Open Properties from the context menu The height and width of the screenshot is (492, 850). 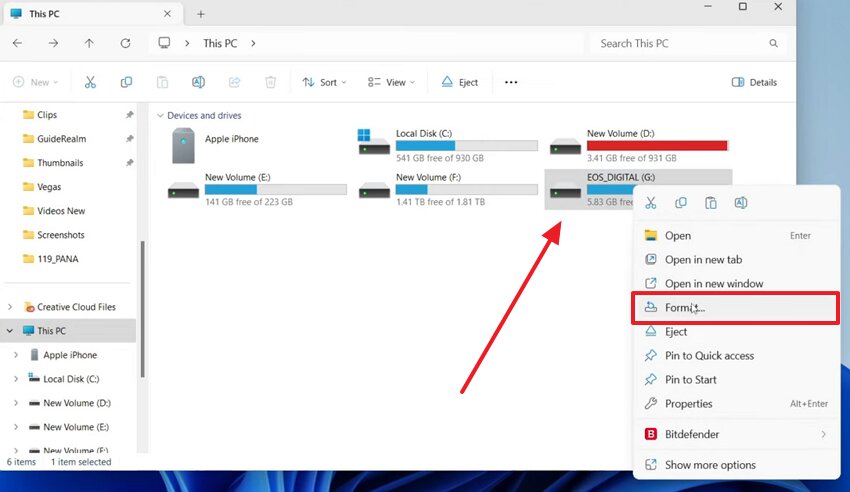pos(736,404)
